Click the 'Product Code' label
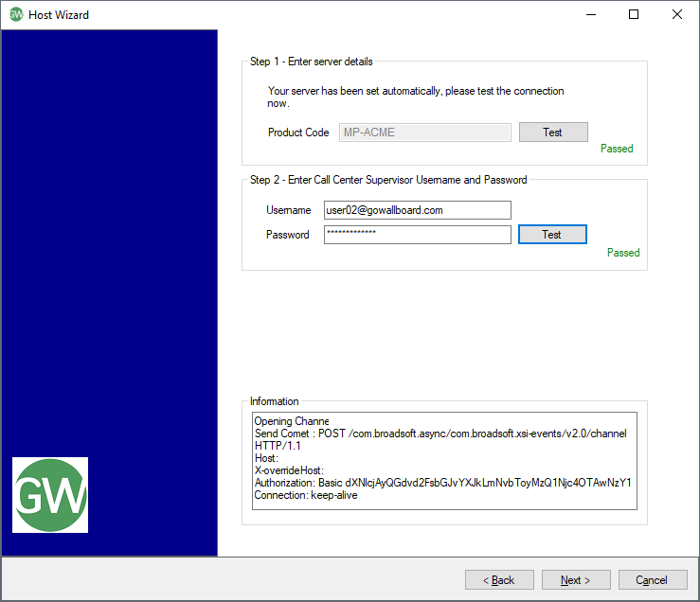Screen dimensions: 700x602 coord(298,133)
